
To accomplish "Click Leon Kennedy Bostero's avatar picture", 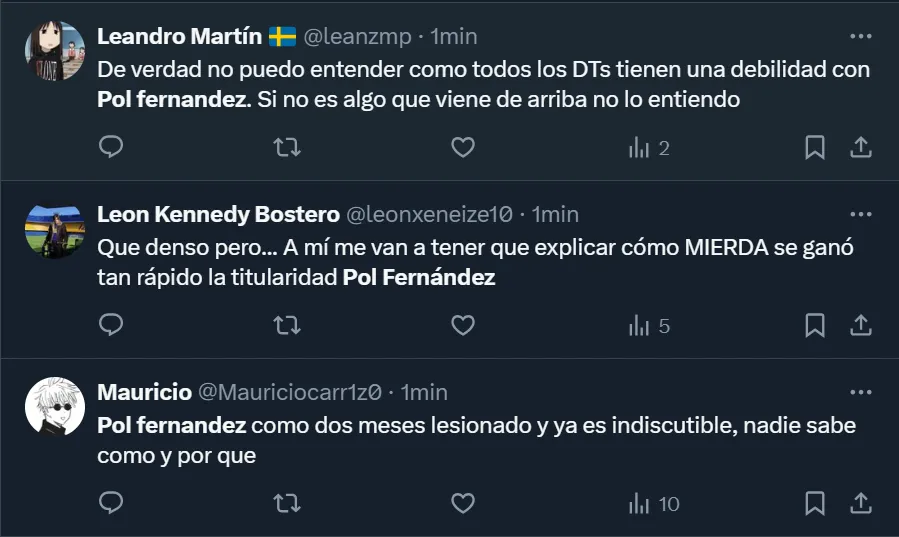I will tap(54, 231).
